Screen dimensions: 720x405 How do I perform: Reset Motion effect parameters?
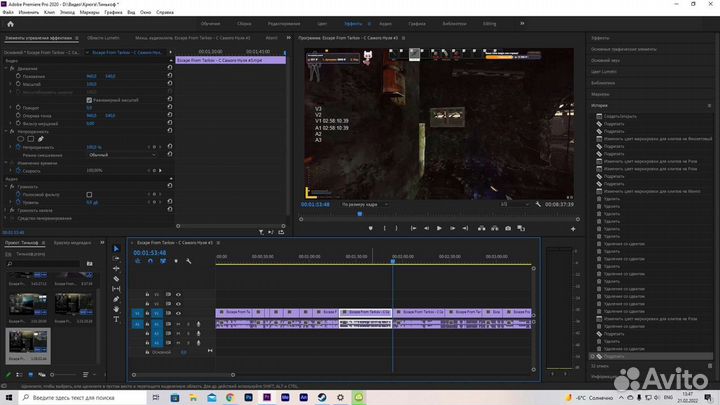(x=170, y=68)
